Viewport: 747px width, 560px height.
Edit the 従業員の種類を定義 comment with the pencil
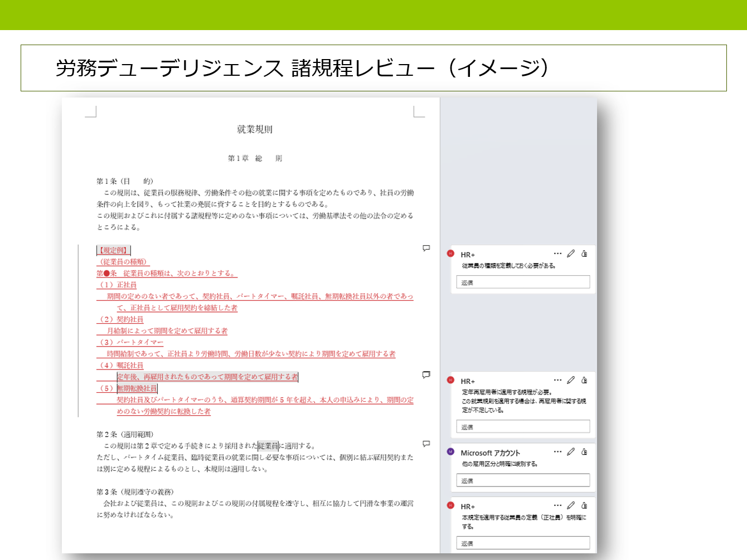[571, 254]
